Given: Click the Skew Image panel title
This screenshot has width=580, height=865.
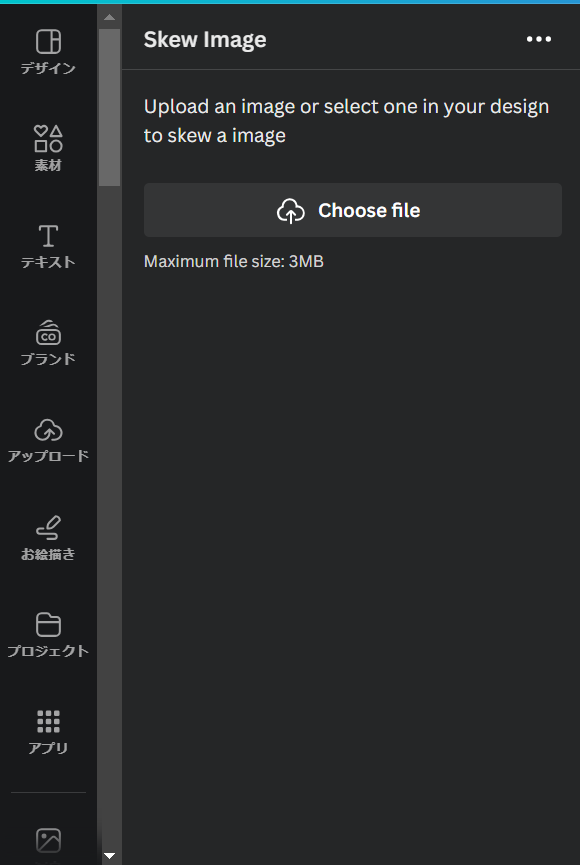Looking at the screenshot, I should pyautogui.click(x=205, y=40).
